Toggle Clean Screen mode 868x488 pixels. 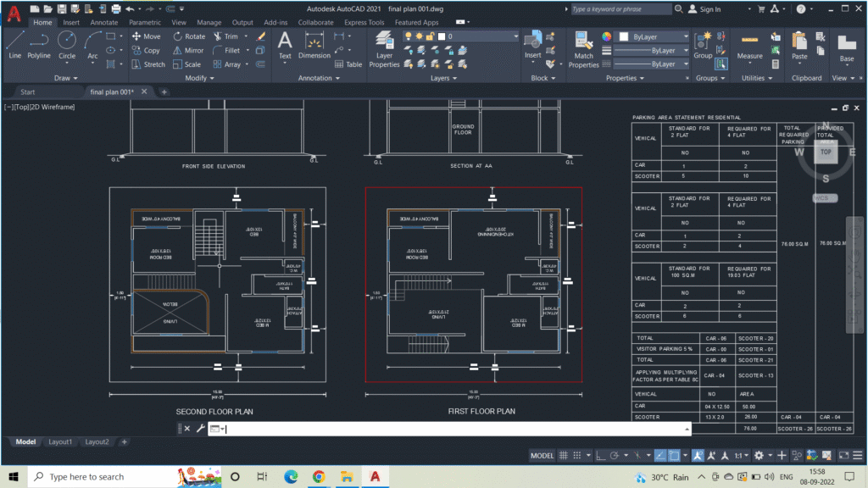tap(843, 455)
